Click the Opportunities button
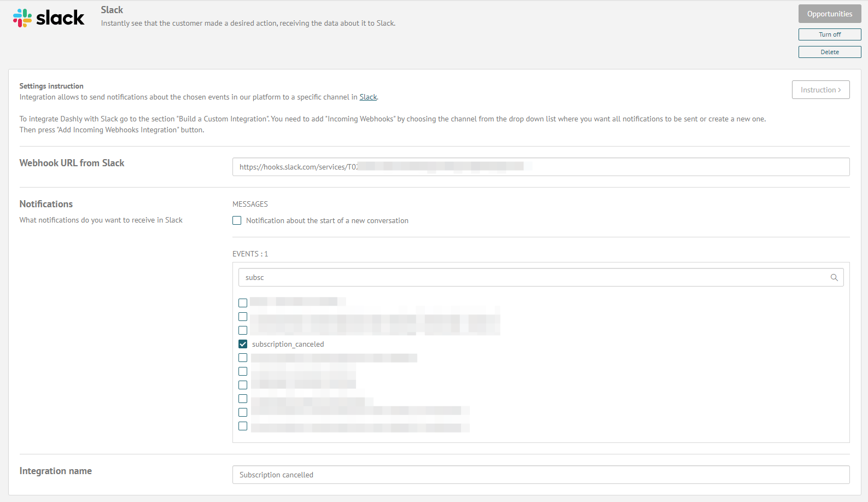Image resolution: width=868 pixels, height=502 pixels. coord(830,14)
